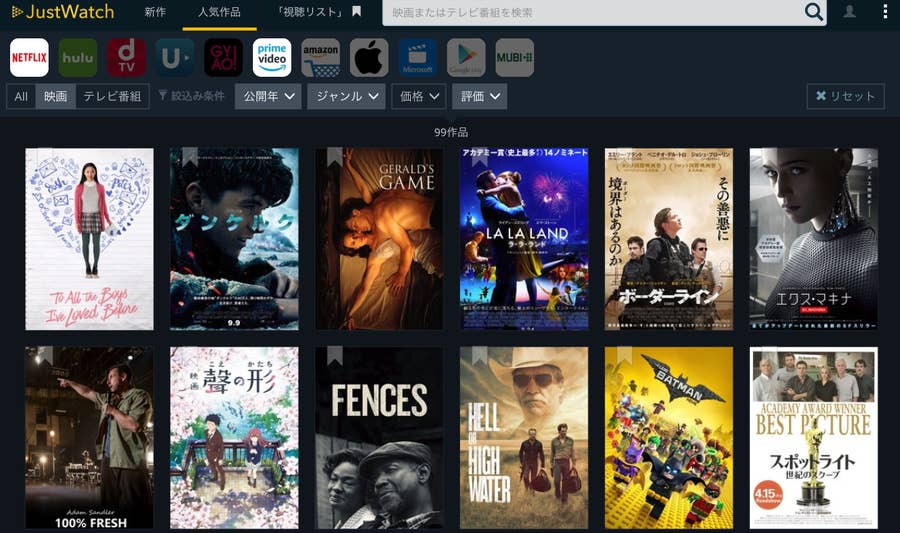Open the La La Land movie poster
Viewport: 900px width, 533px height.
524,239
